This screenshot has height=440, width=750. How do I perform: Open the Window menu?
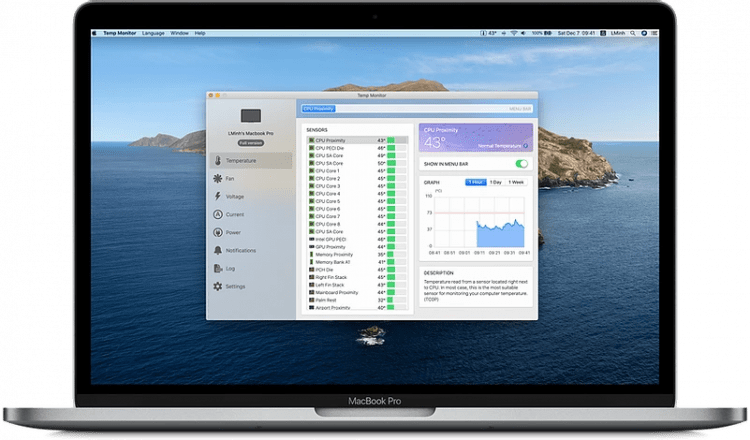pyautogui.click(x=180, y=33)
